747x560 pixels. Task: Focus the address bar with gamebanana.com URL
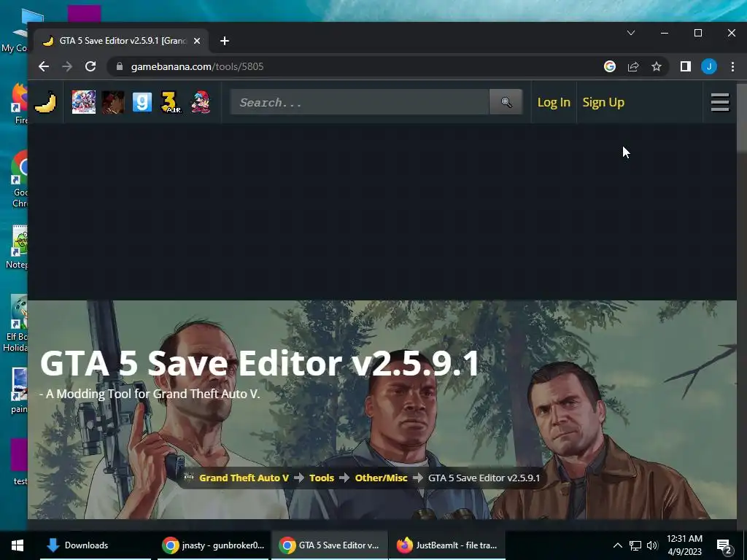coord(357,66)
